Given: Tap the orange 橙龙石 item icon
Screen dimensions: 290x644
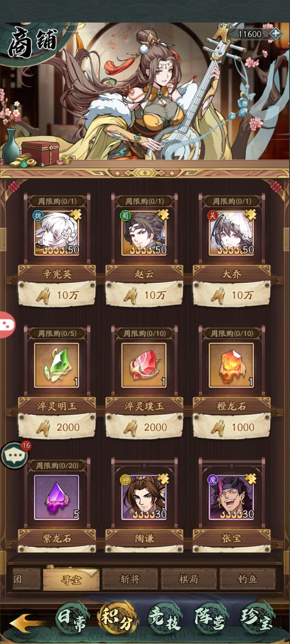Looking at the screenshot, I should [x=231, y=365].
